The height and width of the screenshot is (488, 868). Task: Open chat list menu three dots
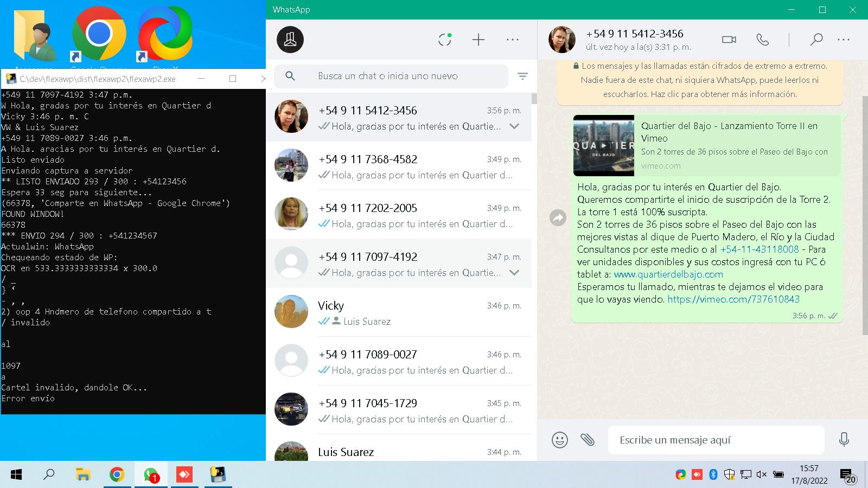click(513, 40)
